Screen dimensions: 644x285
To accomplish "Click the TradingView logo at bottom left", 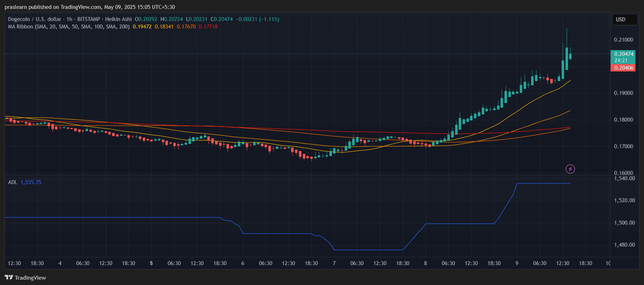I will coord(25,278).
